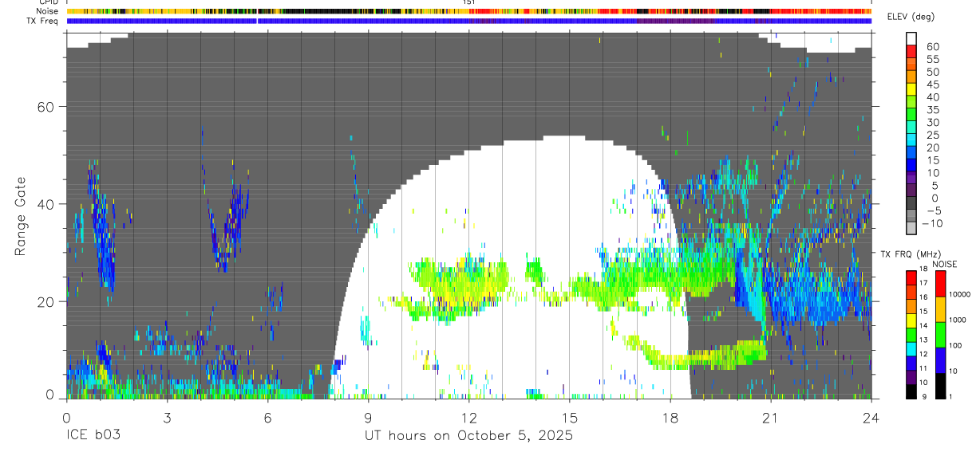Viewport: 980px width, 452px height.
Task: Click the "55" value in the ELEV legend
Action: pyautogui.click(x=932, y=60)
